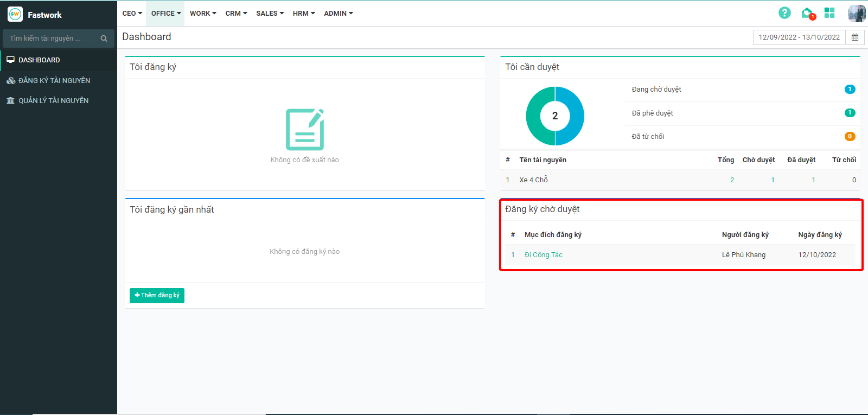Click the donut chart showing 2
The width and height of the screenshot is (868, 415).
(555, 116)
